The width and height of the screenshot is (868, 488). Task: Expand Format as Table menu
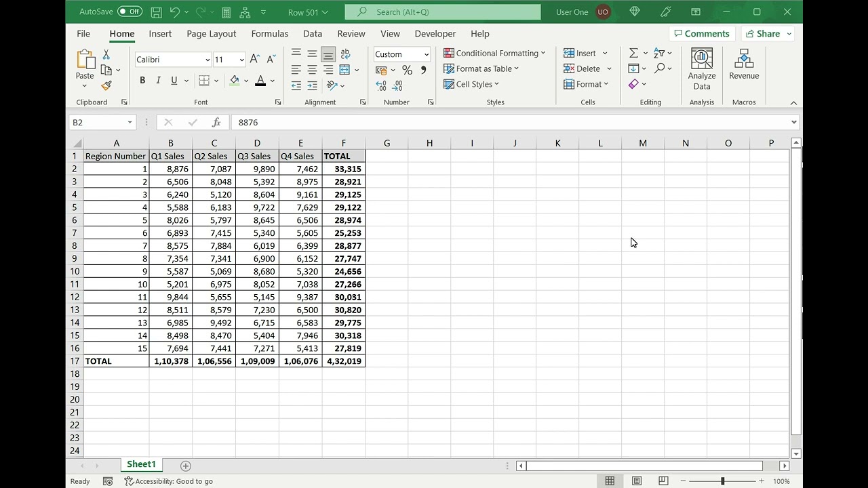(481, 68)
